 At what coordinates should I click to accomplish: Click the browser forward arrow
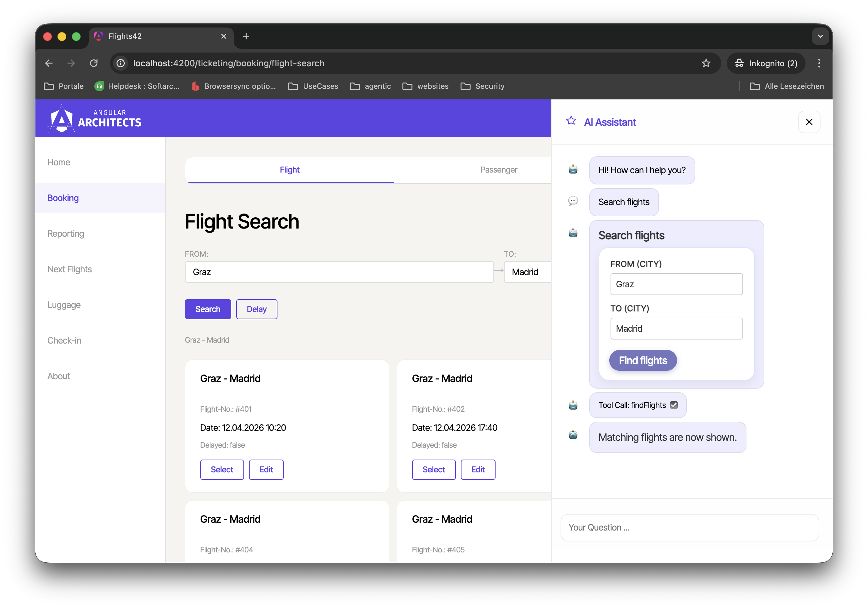[x=71, y=63]
